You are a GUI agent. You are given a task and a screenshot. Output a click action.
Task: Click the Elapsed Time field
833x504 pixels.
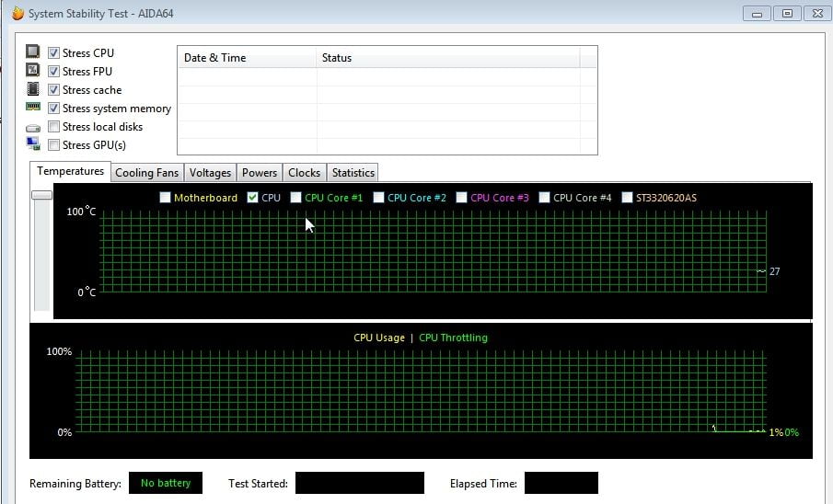[x=561, y=483]
